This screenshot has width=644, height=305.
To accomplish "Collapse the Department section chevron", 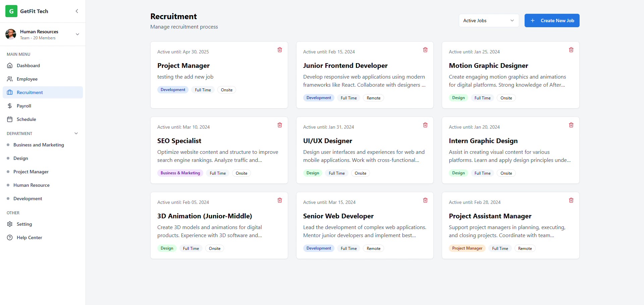I will click(x=76, y=133).
